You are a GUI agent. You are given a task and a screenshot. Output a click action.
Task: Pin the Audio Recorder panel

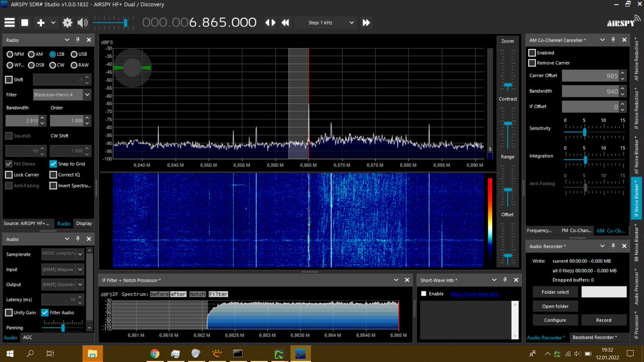coord(613,246)
